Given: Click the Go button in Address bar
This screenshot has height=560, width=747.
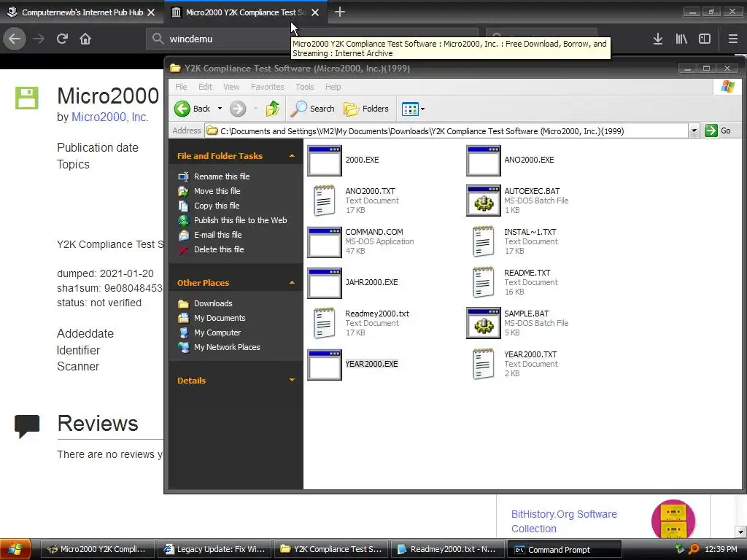Looking at the screenshot, I should tap(718, 131).
